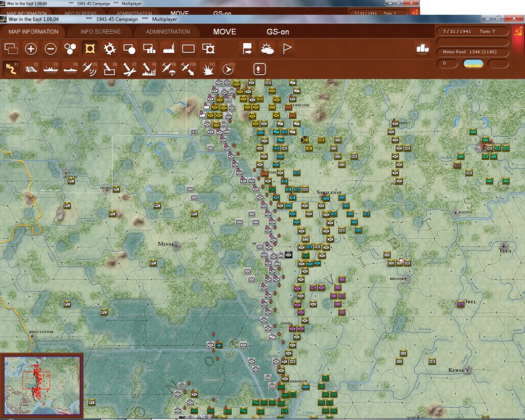Click the F12 circled arrow icon

pos(228,69)
